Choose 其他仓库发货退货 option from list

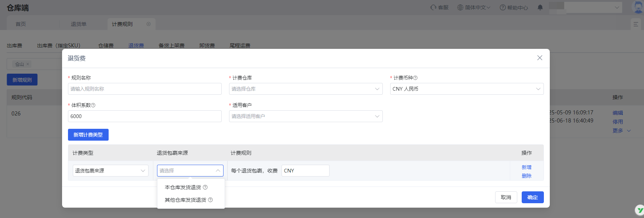(185, 200)
